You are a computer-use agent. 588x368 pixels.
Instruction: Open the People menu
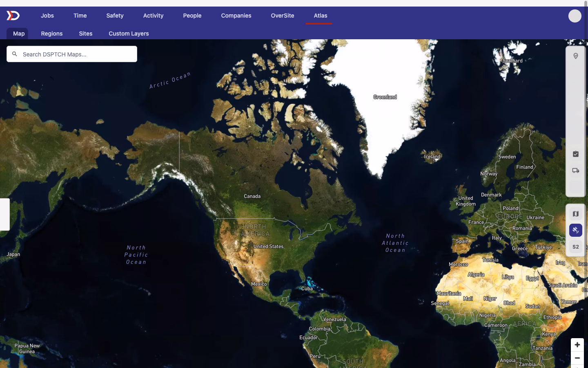[x=192, y=16]
